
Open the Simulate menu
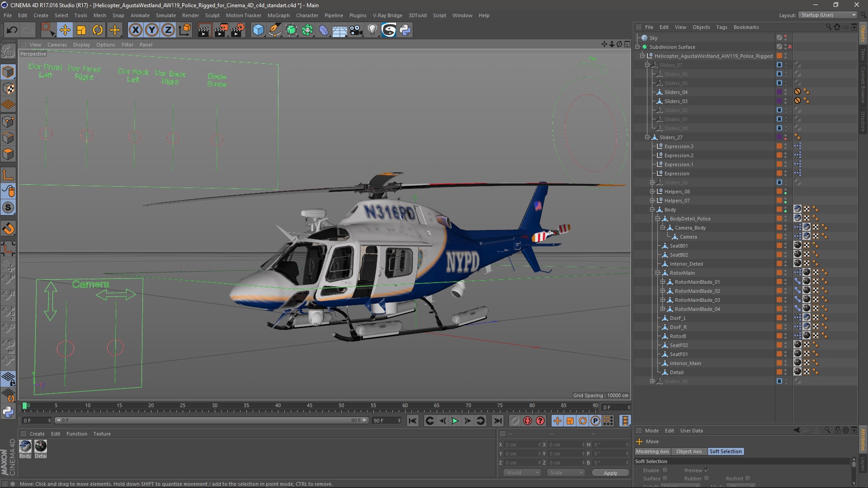click(166, 15)
